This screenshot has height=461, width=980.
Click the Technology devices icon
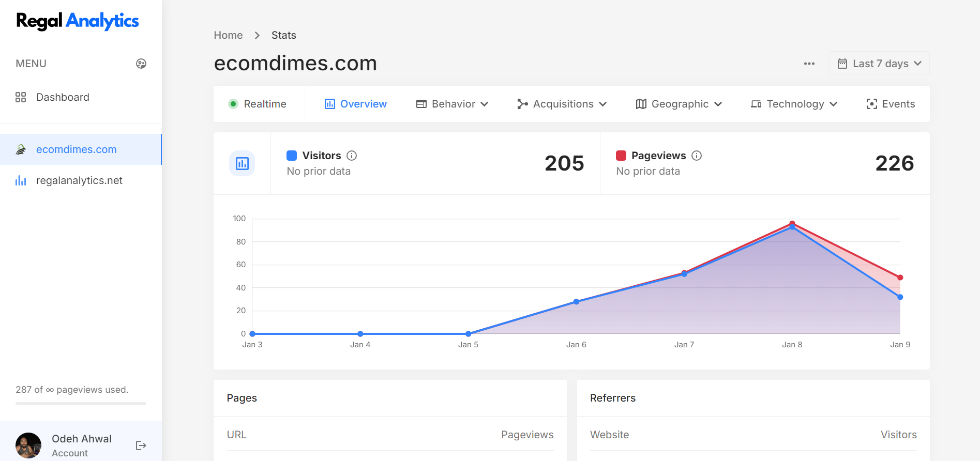756,104
